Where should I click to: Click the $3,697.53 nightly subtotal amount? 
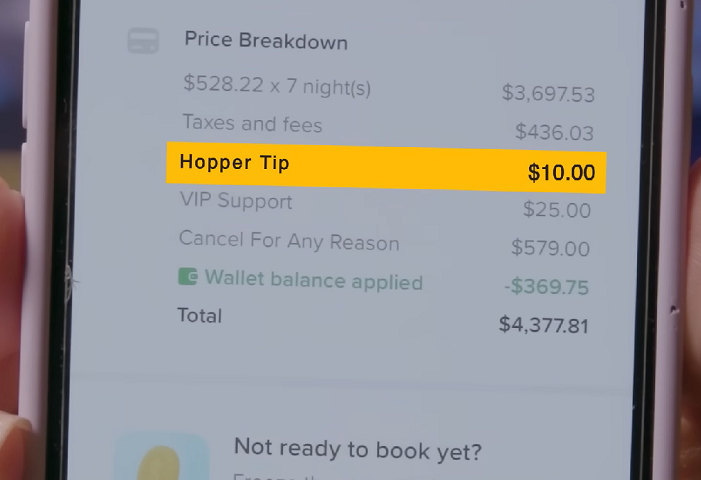[548, 95]
